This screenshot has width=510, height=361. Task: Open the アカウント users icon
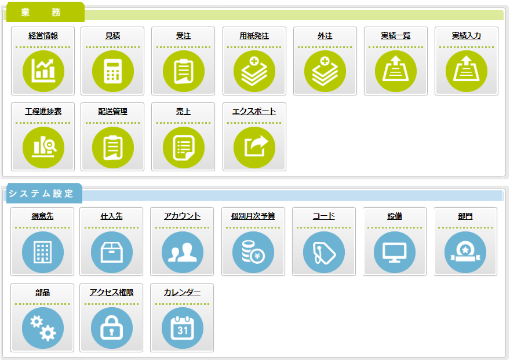pos(182,252)
